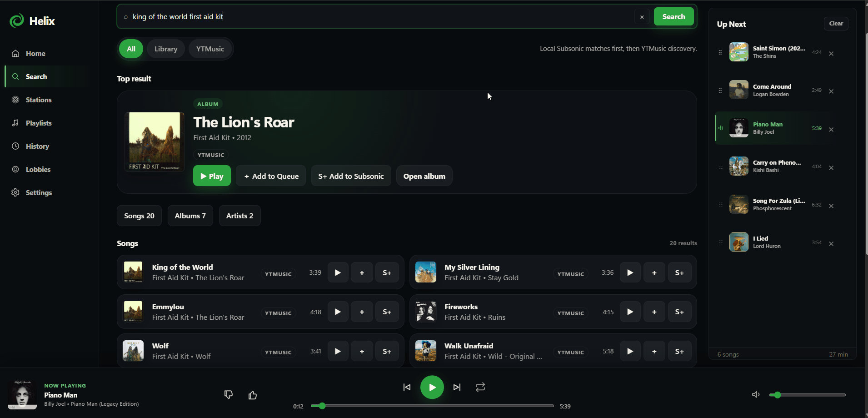868x418 pixels.
Task: Click the playback progress slider
Action: click(x=432, y=406)
